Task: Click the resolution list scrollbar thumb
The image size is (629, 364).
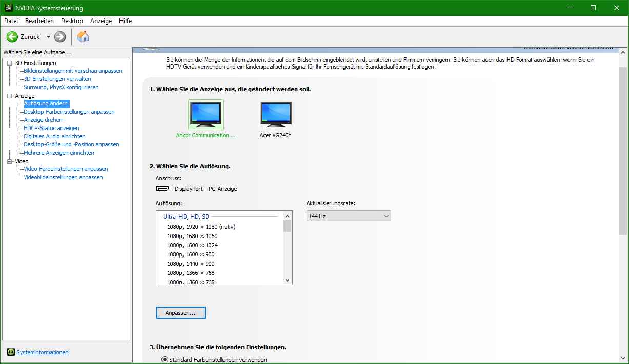Action: [x=288, y=226]
